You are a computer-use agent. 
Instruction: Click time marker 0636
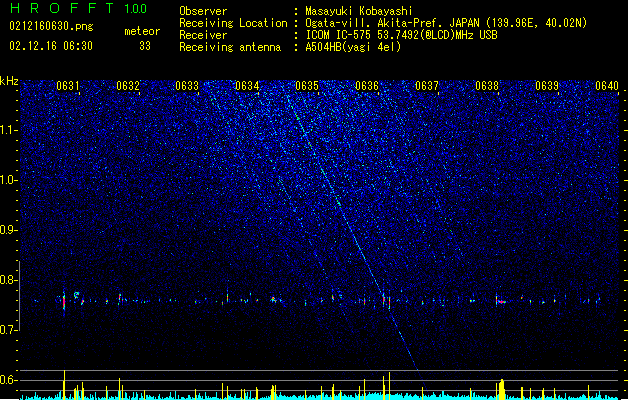367,86
